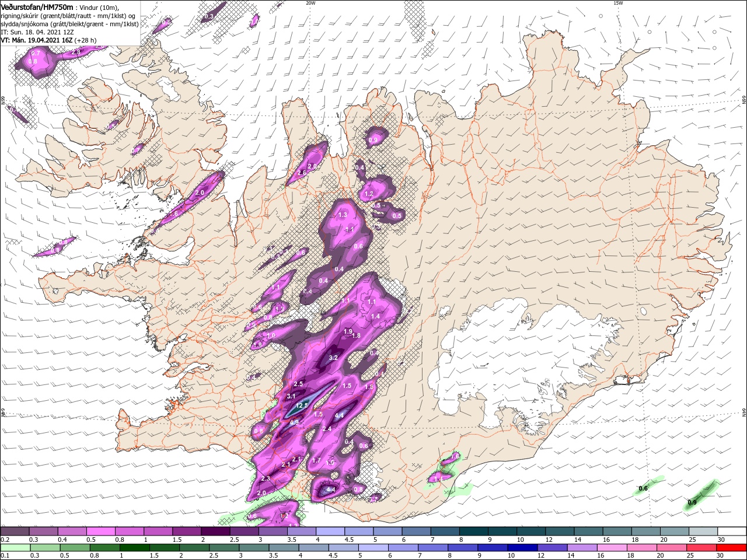Click the 4.9 precipitation value on the map
747x560 pixels.
pyautogui.click(x=294, y=422)
